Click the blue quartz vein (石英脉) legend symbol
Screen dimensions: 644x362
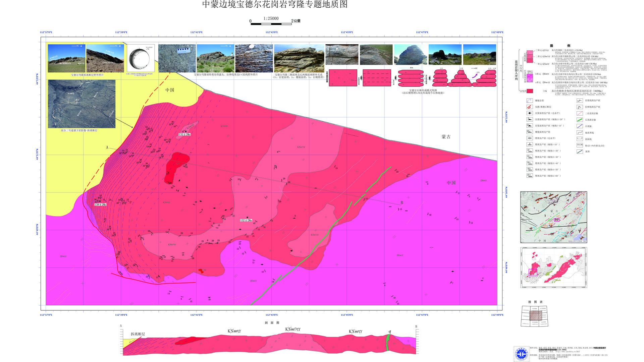tap(580, 126)
